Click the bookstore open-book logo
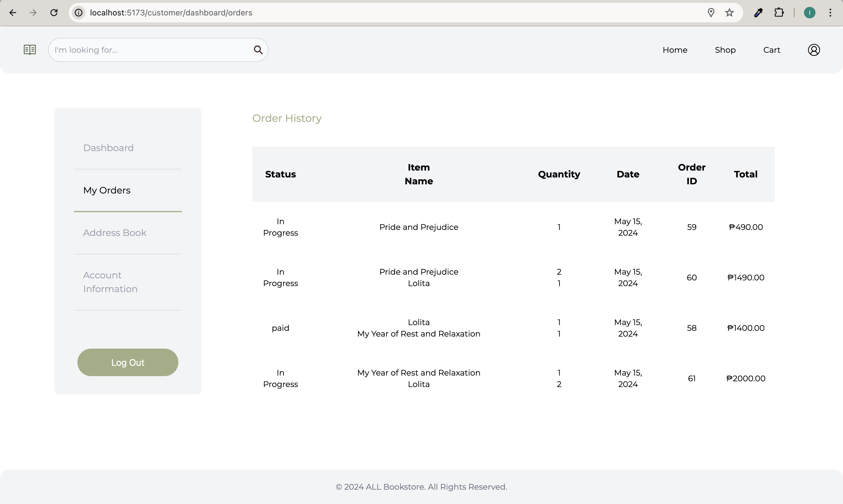 click(x=30, y=50)
